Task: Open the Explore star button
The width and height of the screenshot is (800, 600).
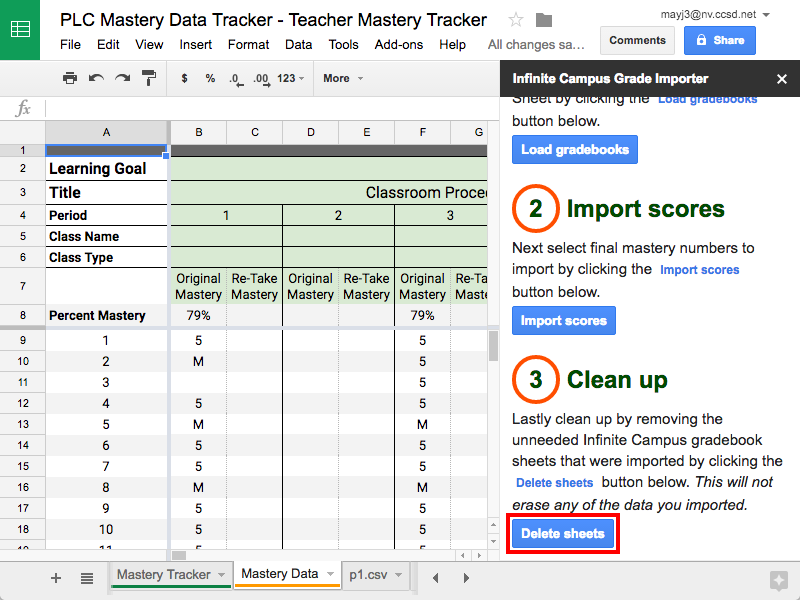Action: point(779,580)
